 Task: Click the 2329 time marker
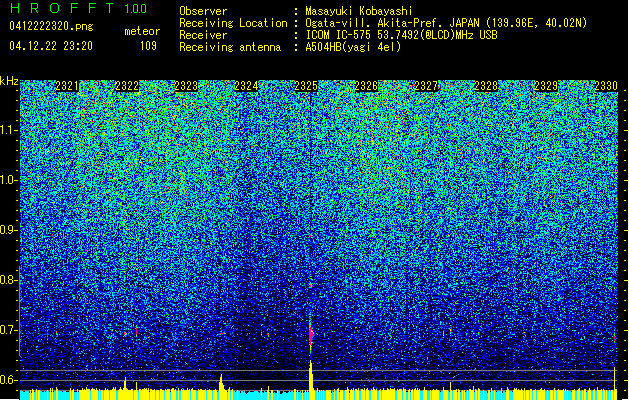[x=546, y=86]
